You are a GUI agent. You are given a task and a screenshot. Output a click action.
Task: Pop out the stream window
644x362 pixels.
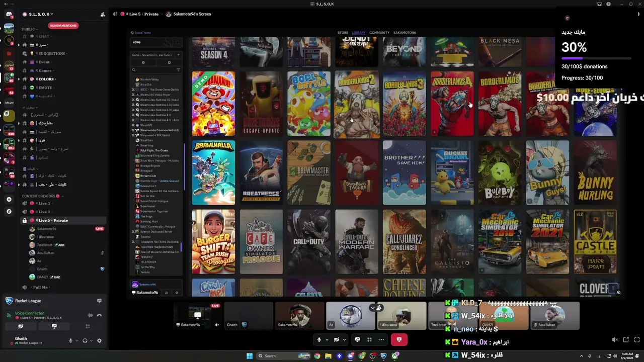click(x=626, y=340)
